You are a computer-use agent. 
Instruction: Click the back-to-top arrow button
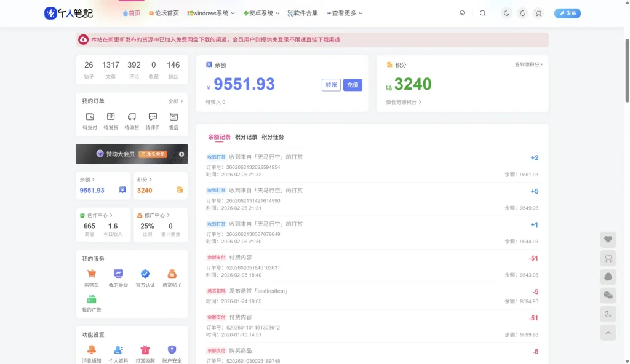(x=608, y=333)
